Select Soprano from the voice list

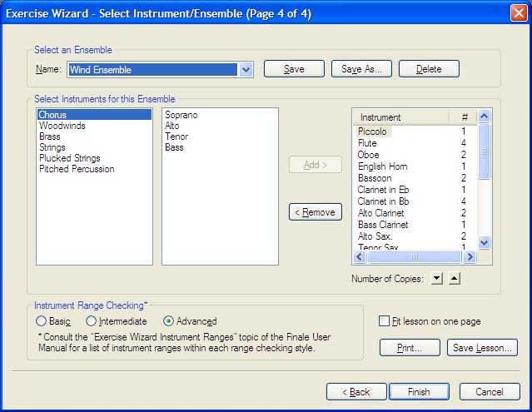click(x=181, y=115)
